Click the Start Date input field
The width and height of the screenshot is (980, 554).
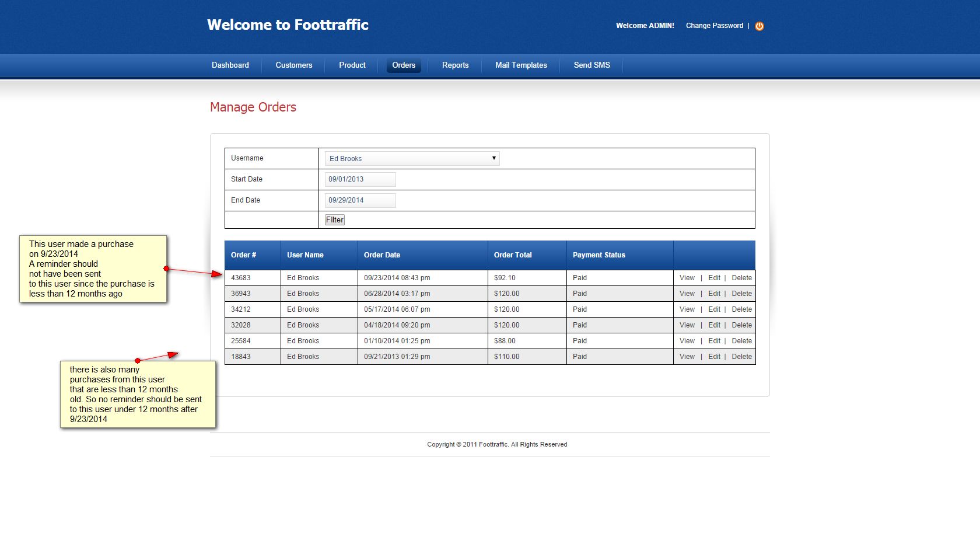pyautogui.click(x=360, y=179)
